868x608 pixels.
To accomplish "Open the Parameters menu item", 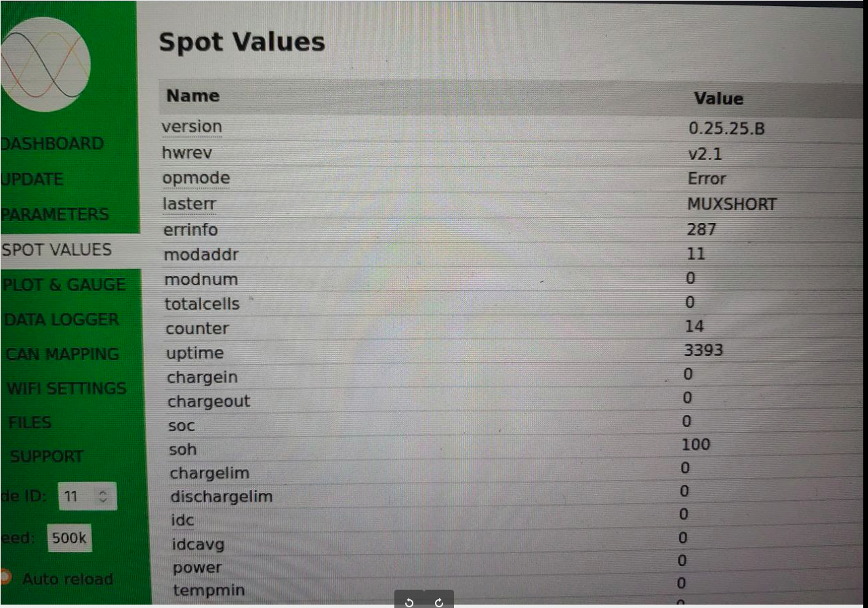I will click(x=55, y=214).
